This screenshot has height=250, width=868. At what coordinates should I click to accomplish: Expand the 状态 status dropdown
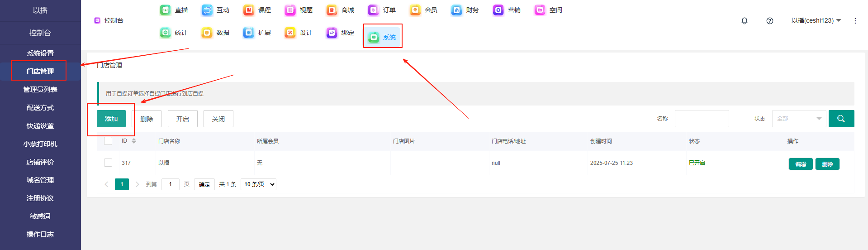point(799,119)
